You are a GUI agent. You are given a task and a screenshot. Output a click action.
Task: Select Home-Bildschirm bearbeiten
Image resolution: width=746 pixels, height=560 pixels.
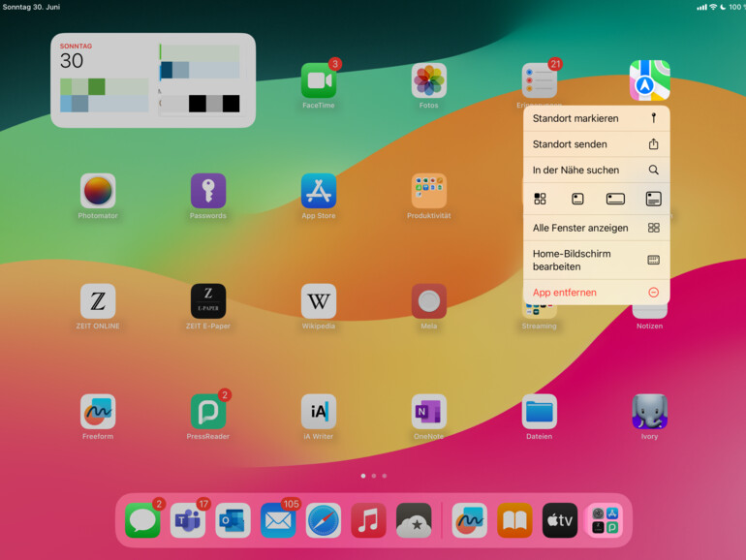tap(596, 260)
